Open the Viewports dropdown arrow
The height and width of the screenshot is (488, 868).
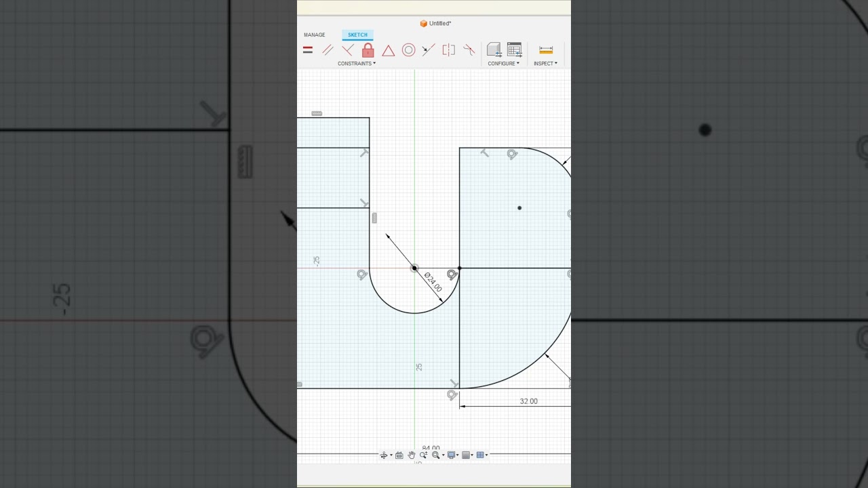(x=486, y=455)
